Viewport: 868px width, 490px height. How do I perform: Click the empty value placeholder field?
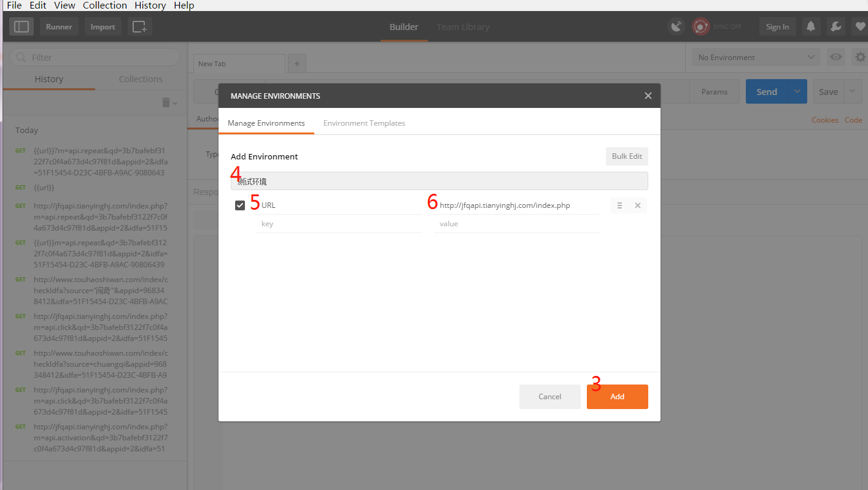pos(516,224)
